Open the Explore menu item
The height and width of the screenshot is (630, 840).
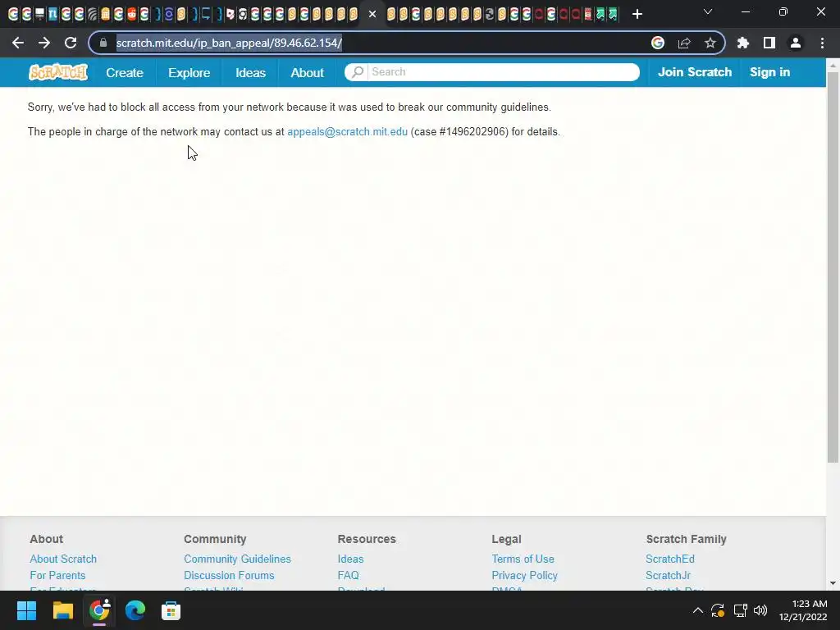click(189, 72)
